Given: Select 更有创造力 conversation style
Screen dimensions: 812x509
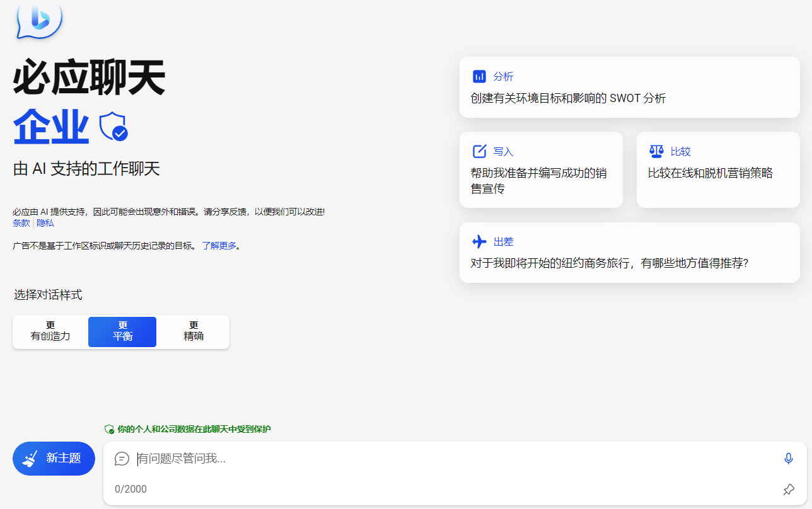Looking at the screenshot, I should [50, 331].
